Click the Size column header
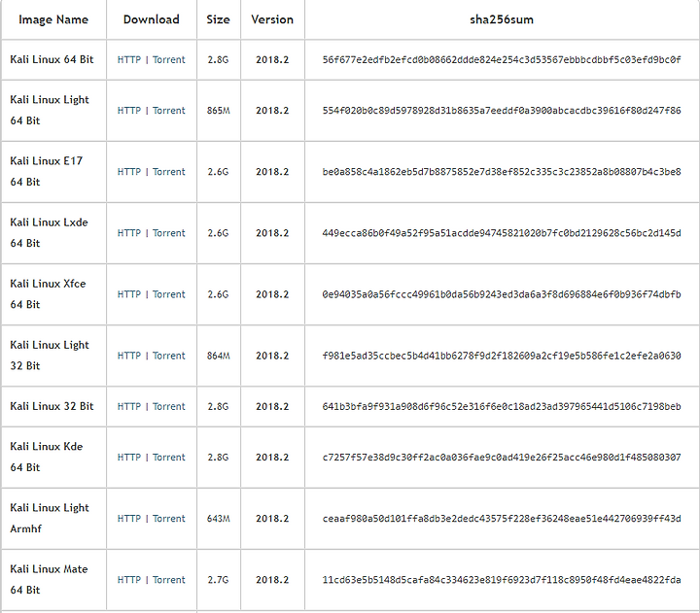The height and width of the screenshot is (613, 700). click(x=219, y=19)
